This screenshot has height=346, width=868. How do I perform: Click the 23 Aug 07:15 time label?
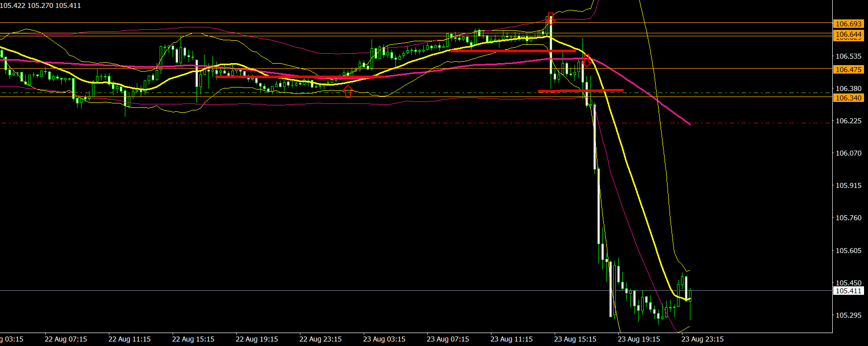(448, 339)
